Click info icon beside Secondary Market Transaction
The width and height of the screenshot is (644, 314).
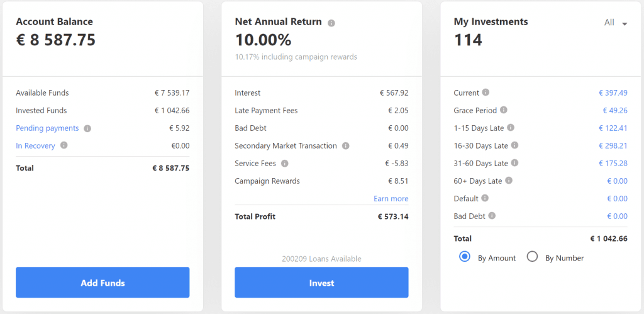[x=346, y=146]
